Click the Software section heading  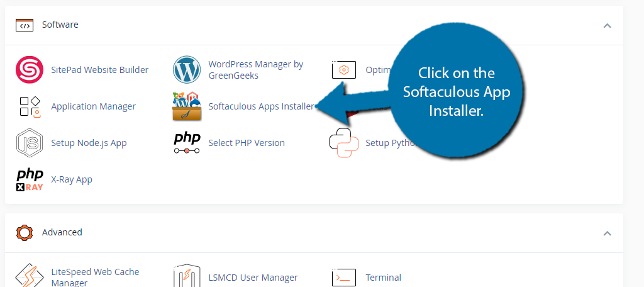click(x=60, y=25)
